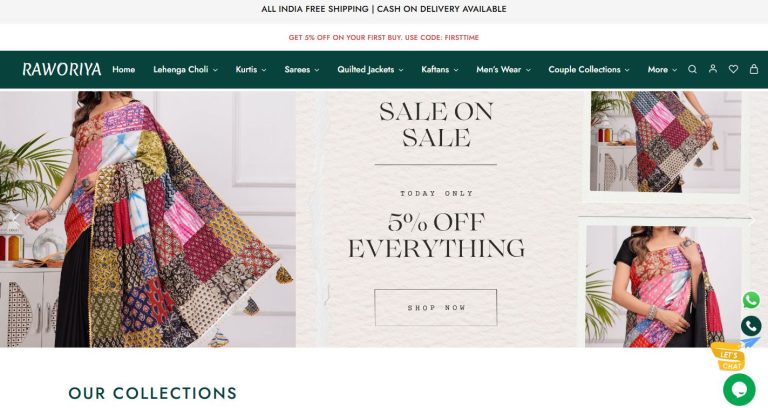
Task: Click the dark phone call icon
Action: (751, 326)
